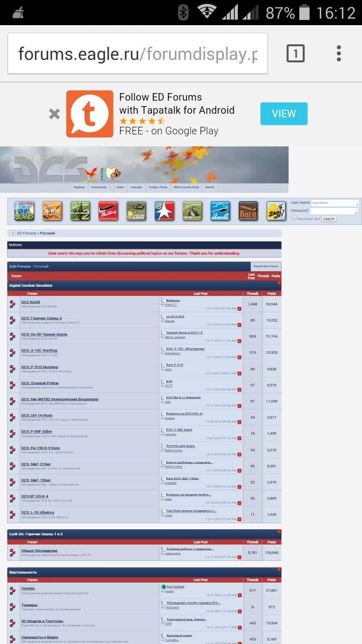Image resolution: width=362 pixels, height=644 pixels.
Task: Open DCS: Горячие Скалы 3 forum
Action: coord(41,318)
